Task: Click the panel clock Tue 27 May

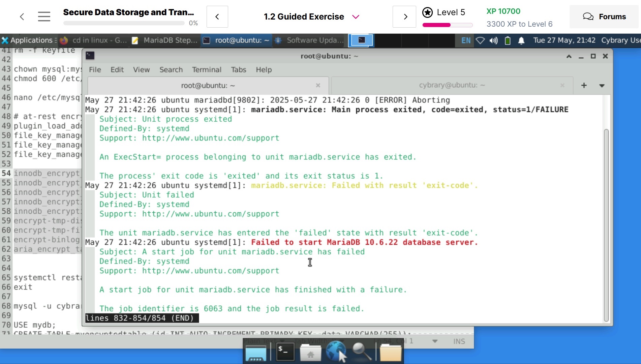Action: click(564, 40)
